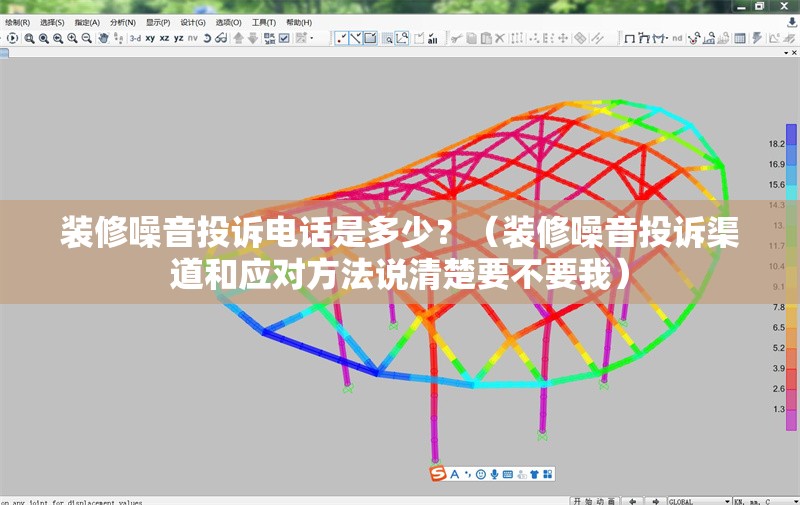Click the blue top of the color legend
The width and height of the screenshot is (800, 505).
tap(791, 135)
